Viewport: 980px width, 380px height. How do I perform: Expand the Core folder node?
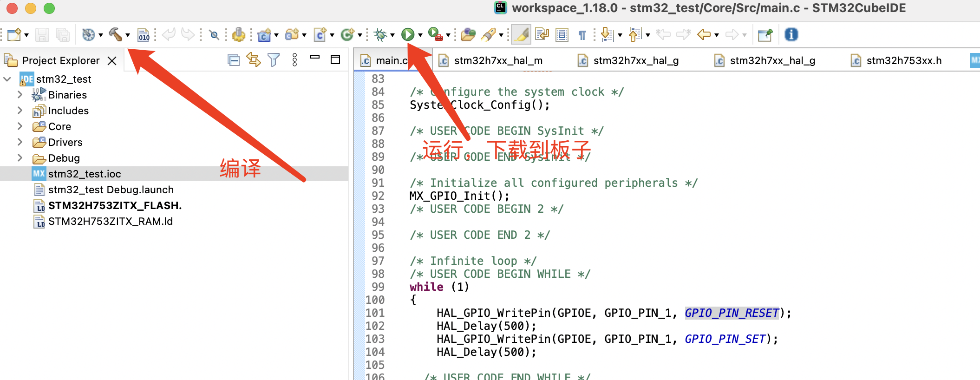pyautogui.click(x=20, y=126)
